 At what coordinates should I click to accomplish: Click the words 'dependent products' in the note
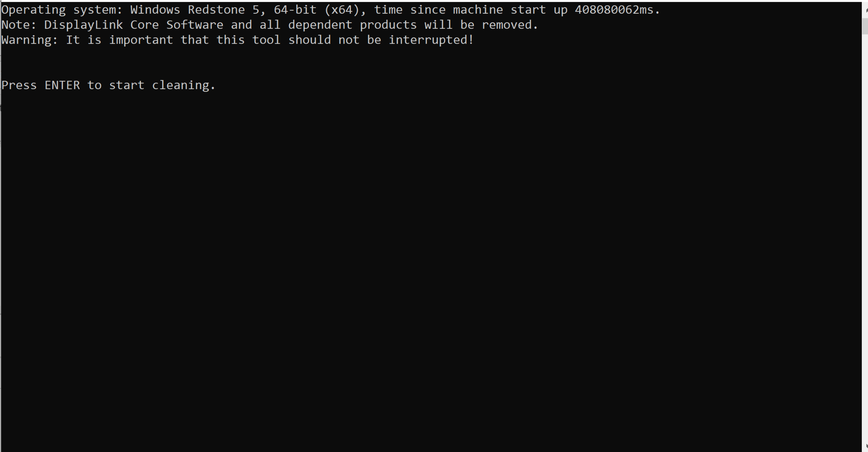point(352,25)
